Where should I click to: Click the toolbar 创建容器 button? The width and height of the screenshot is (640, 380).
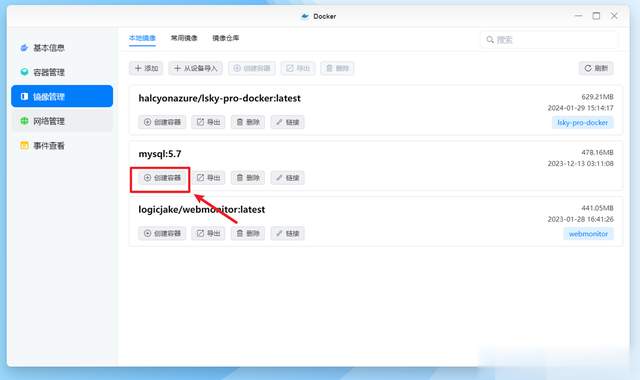[252, 68]
